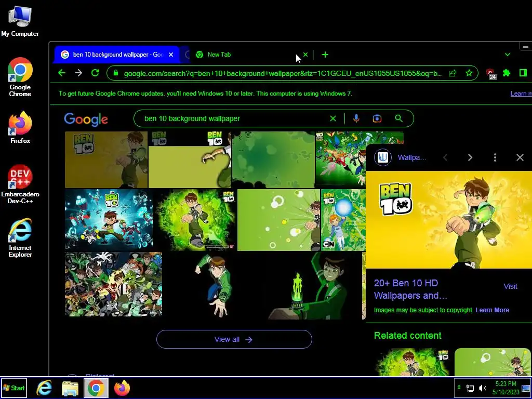This screenshot has height=399, width=532.
Task: Toggle the Chrome side panel icon
Action: click(523, 73)
